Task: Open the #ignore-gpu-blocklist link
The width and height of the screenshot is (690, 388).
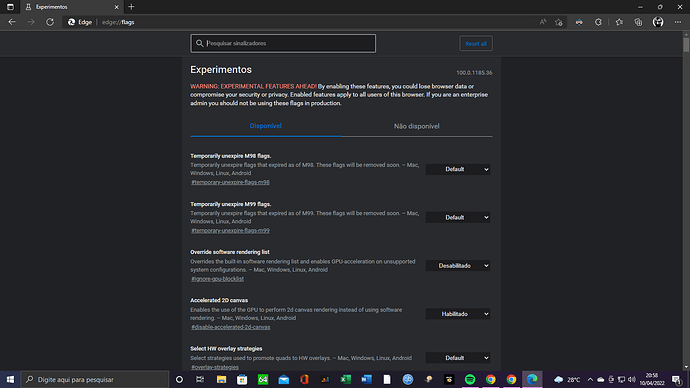Action: [x=217, y=279]
